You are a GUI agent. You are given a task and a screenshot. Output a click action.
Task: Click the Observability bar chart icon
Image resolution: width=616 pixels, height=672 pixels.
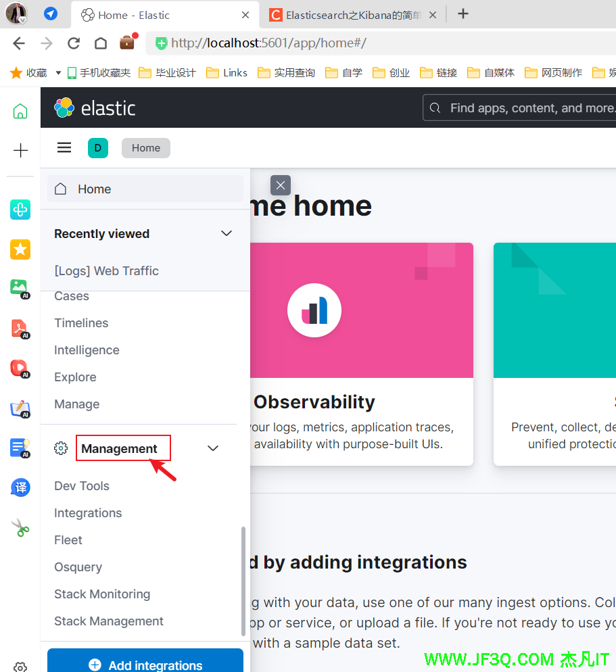[x=314, y=311]
